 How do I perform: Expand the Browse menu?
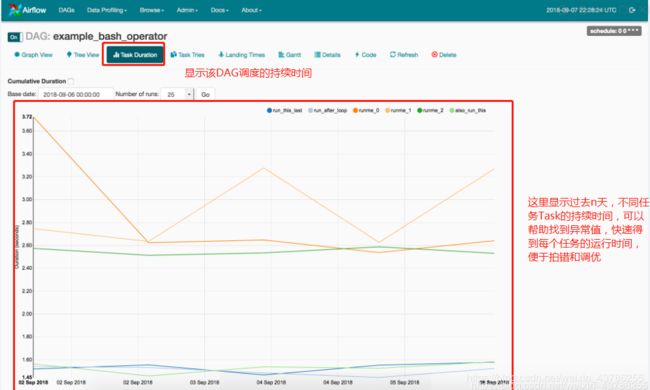point(152,10)
